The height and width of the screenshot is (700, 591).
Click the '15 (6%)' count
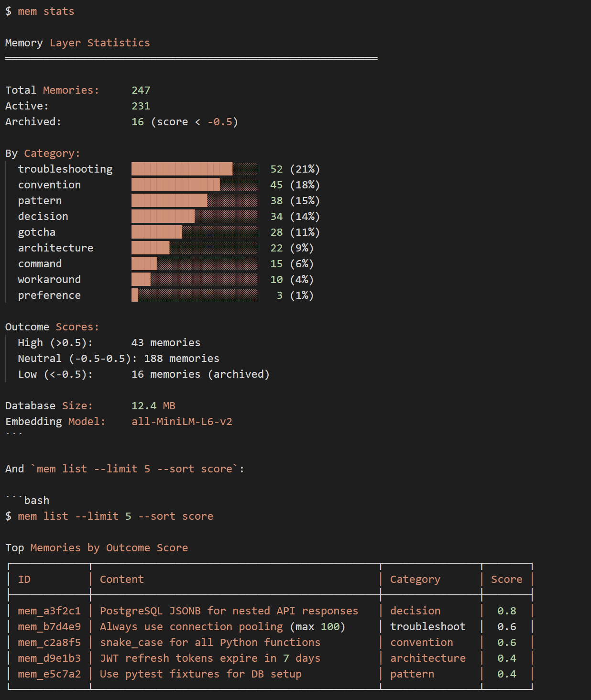click(292, 263)
